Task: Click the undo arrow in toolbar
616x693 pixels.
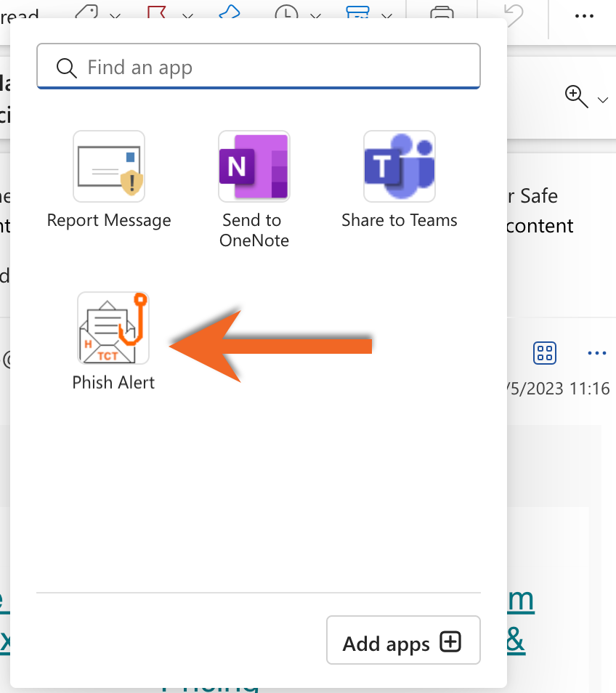Action: coord(514,15)
